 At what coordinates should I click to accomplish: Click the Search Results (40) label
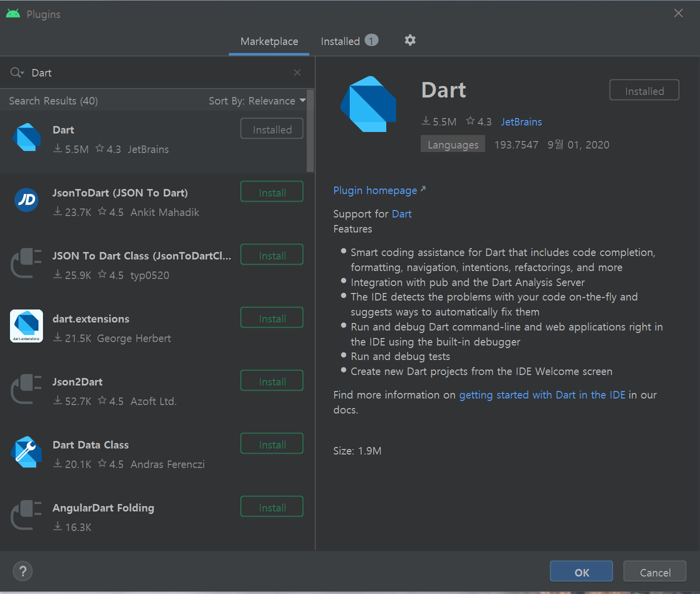coord(53,101)
